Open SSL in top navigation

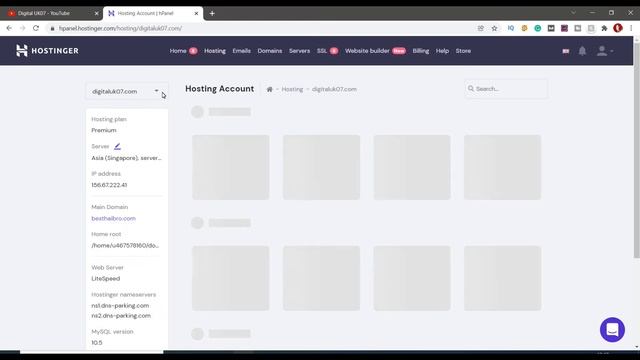pos(322,51)
